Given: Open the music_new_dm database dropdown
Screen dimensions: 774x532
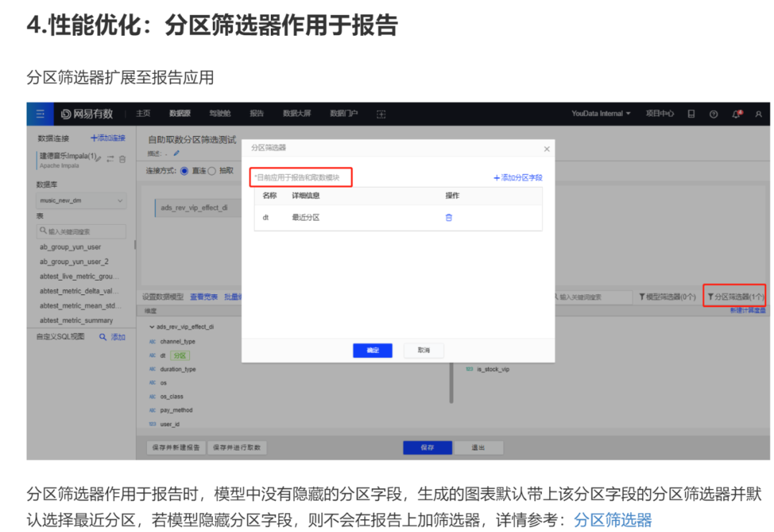Looking at the screenshot, I should click(81, 200).
